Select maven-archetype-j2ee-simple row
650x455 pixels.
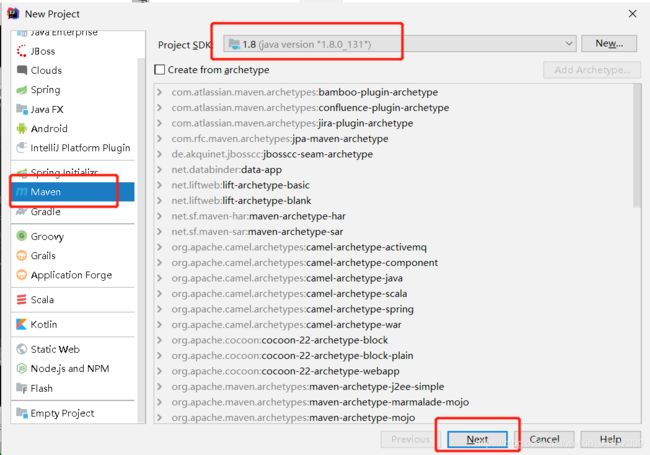tap(394, 387)
